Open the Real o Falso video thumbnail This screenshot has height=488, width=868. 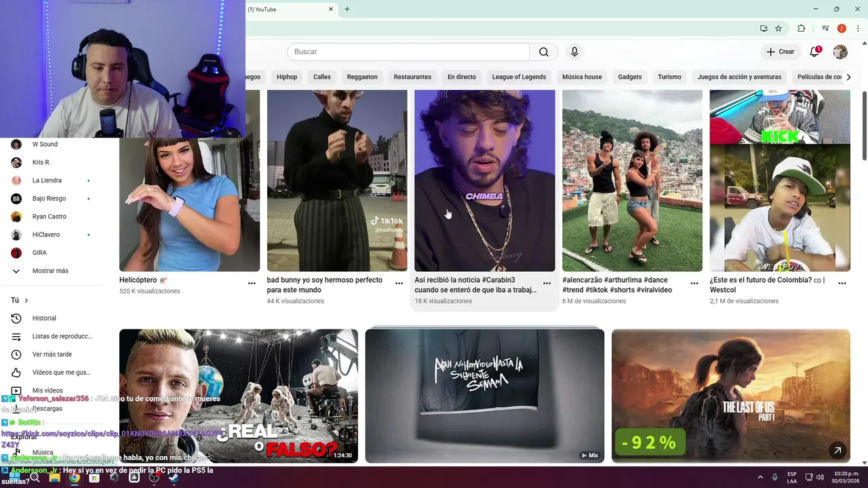tap(239, 396)
